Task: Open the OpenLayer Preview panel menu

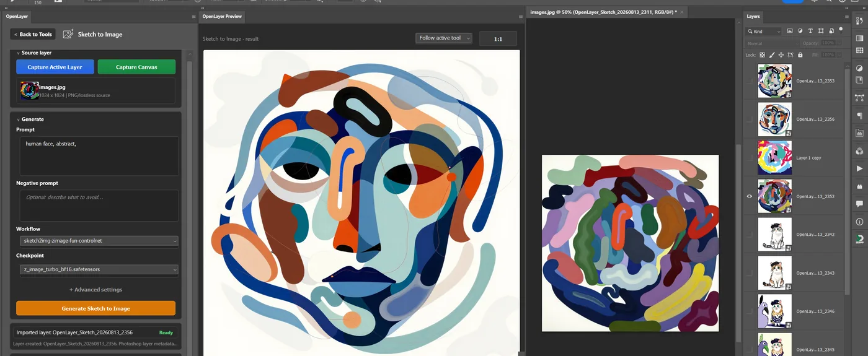Action: point(521,17)
